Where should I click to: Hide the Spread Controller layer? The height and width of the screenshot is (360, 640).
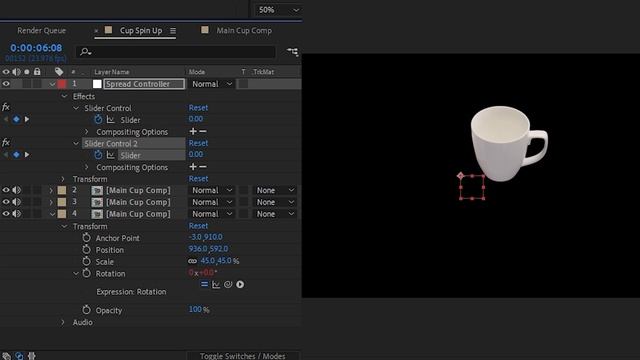click(6, 84)
